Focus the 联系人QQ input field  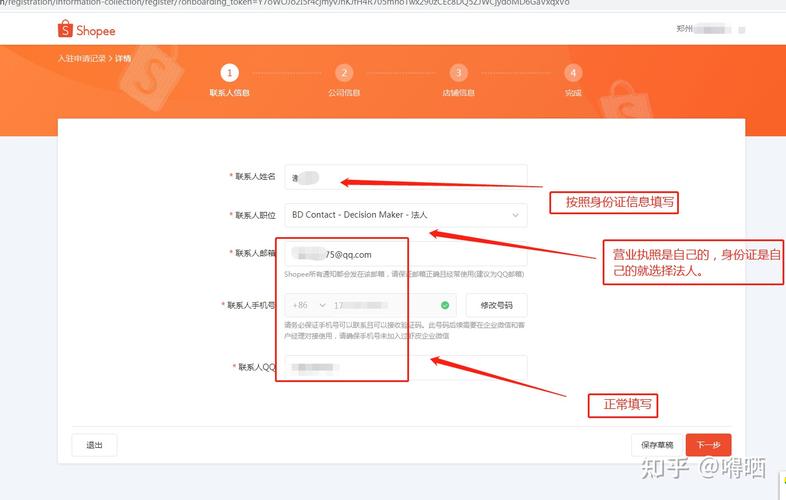point(406,367)
